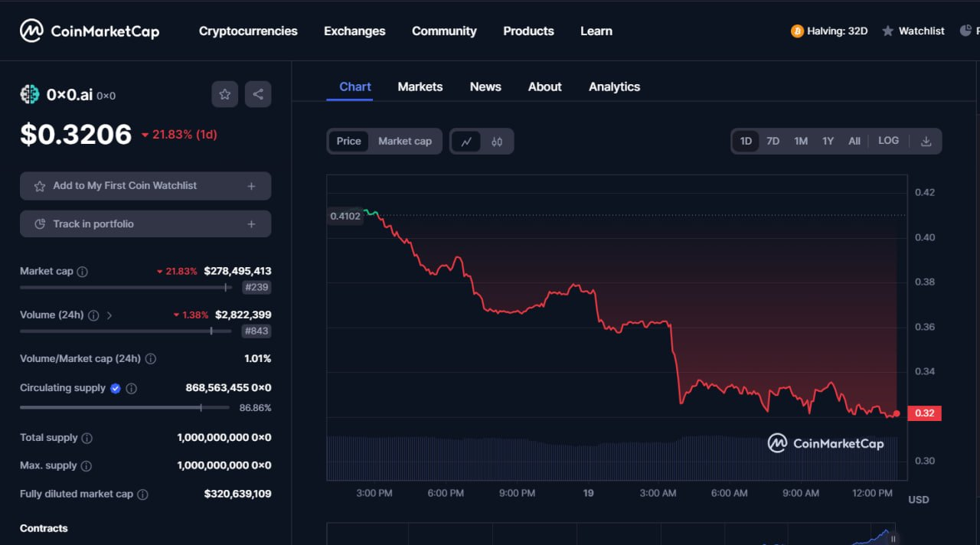Switch to the candlestick chart icon
This screenshot has height=545, width=980.
pos(497,142)
